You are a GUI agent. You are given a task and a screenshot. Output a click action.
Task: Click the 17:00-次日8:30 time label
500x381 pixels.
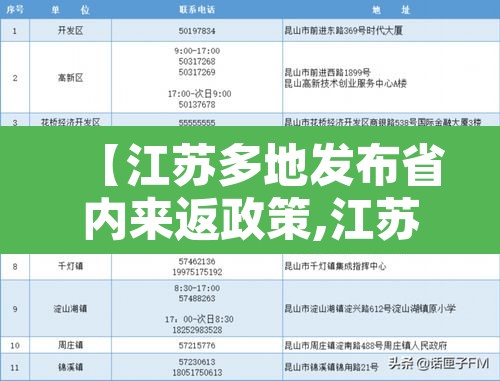coord(199,319)
